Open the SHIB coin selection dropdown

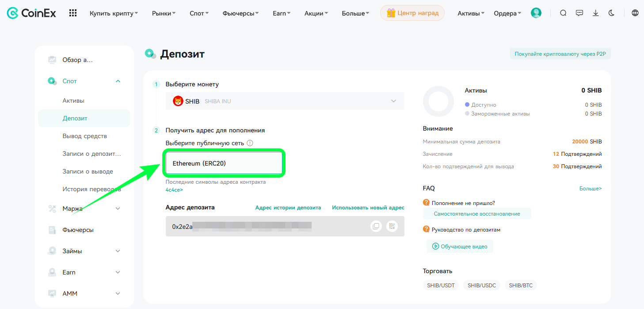coord(285,101)
